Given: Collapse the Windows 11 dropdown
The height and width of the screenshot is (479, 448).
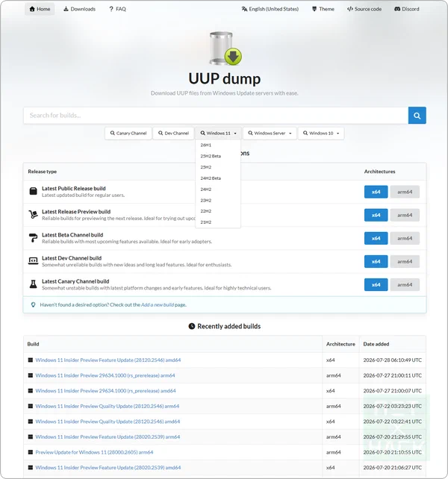Looking at the screenshot, I should pyautogui.click(x=218, y=134).
